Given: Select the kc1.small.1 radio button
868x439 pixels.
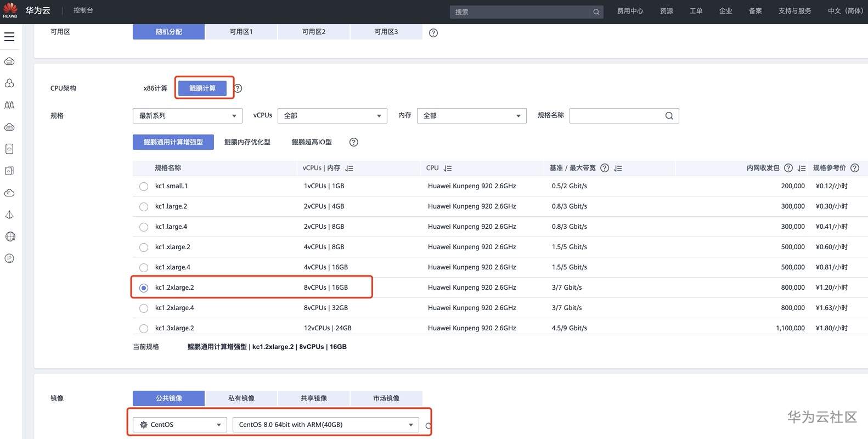Looking at the screenshot, I should point(144,187).
